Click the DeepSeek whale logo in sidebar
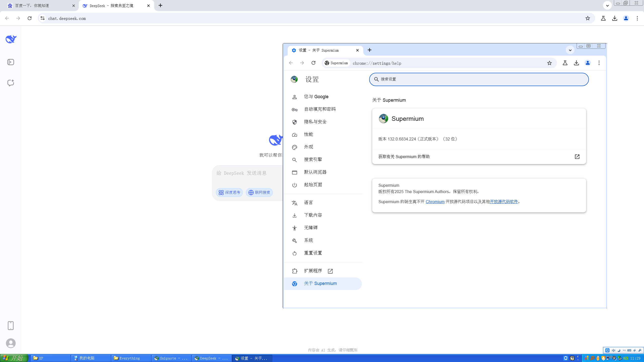The height and width of the screenshot is (362, 644). click(x=11, y=39)
